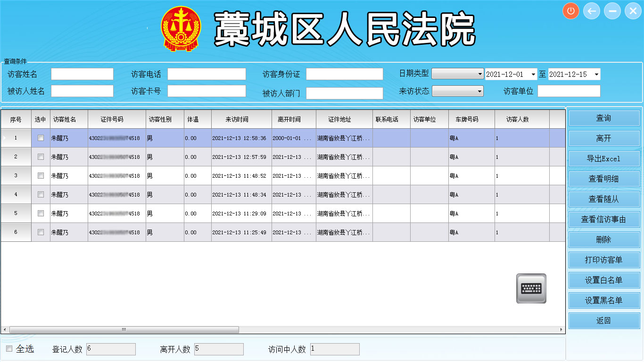Screen dimensions: 644x362
Task: Click the back arrow icon at top right
Action: coord(591,10)
